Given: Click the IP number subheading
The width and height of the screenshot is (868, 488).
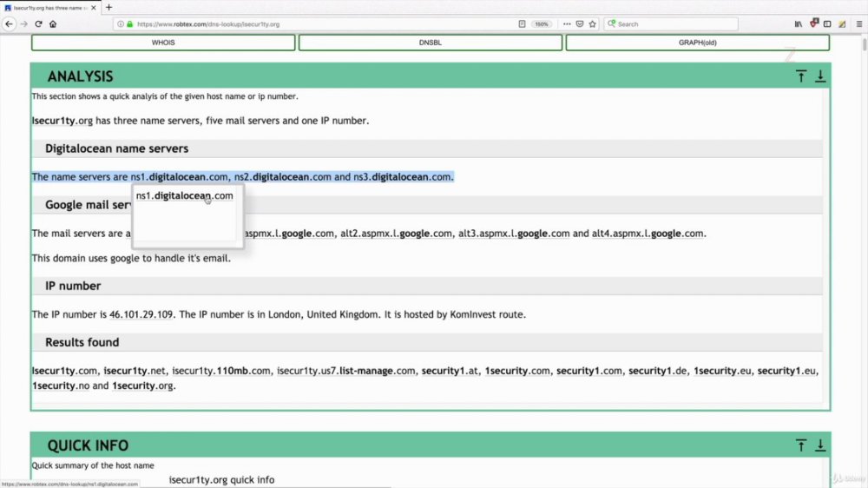Looking at the screenshot, I should (73, 286).
